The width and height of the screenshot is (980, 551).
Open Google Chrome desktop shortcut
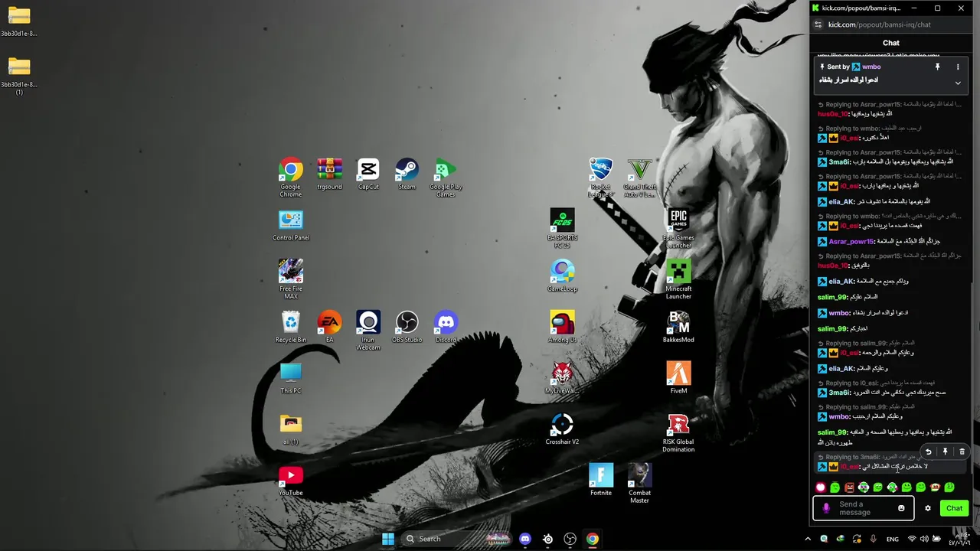(x=291, y=177)
